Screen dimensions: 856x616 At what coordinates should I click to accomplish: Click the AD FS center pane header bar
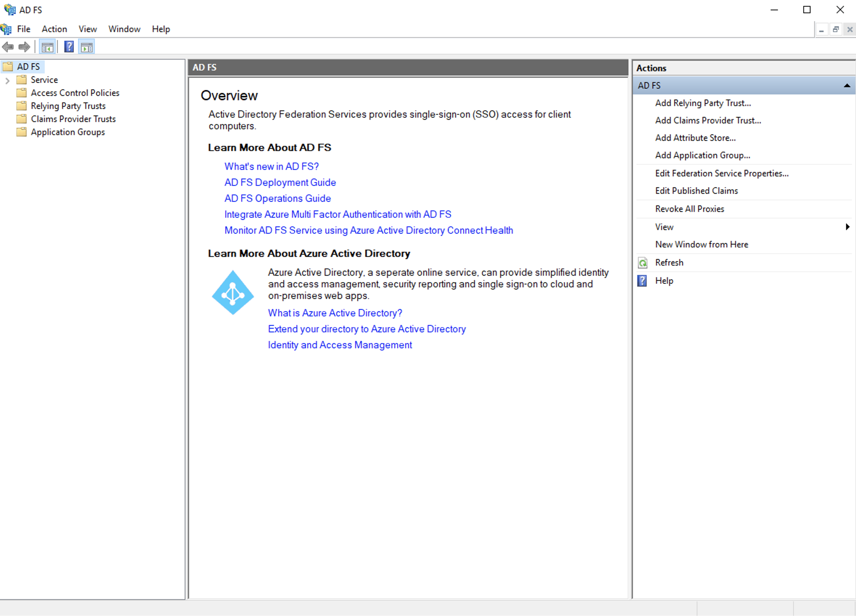click(408, 67)
